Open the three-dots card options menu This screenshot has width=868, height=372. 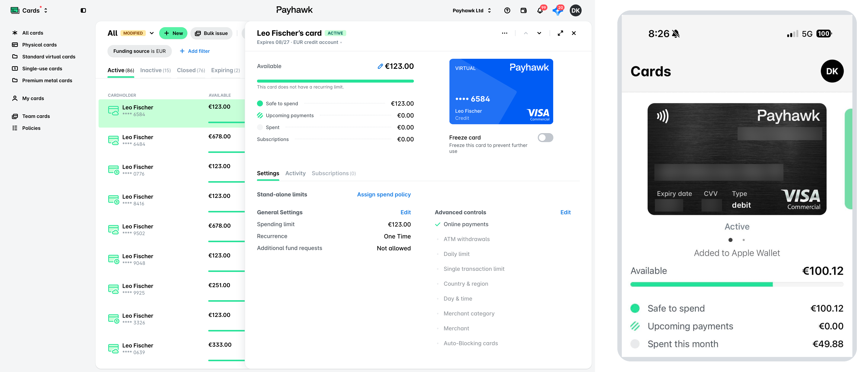point(504,33)
